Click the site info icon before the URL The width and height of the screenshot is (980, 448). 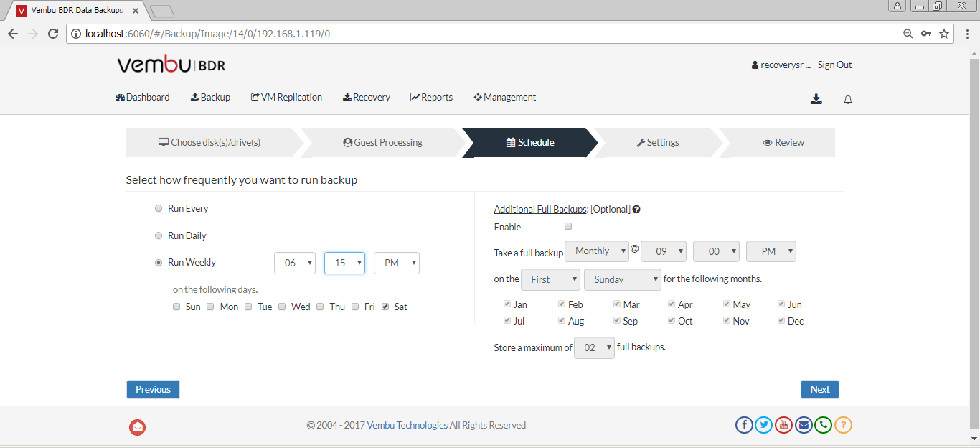pos(75,34)
